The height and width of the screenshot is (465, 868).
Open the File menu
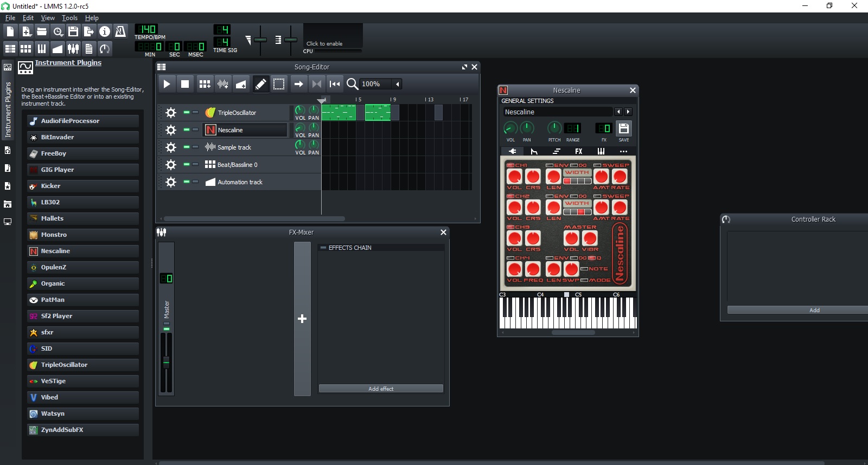pyautogui.click(x=10, y=18)
